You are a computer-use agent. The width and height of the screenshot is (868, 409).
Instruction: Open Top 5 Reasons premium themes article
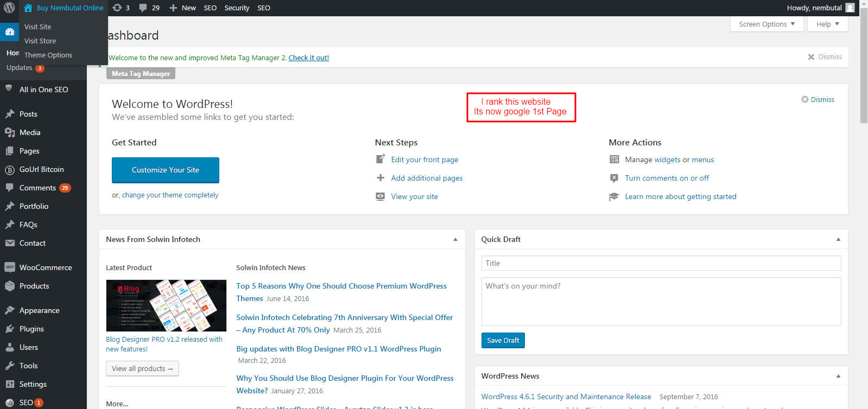pyautogui.click(x=341, y=292)
